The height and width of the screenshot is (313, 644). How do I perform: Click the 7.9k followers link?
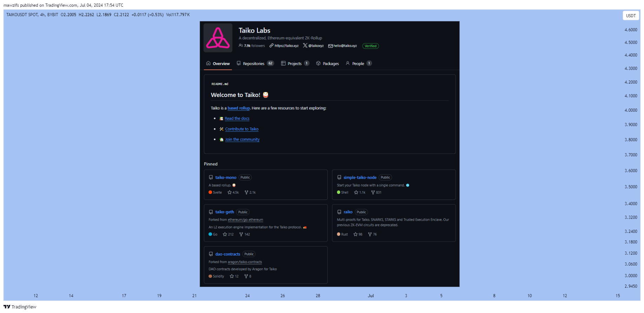(254, 46)
